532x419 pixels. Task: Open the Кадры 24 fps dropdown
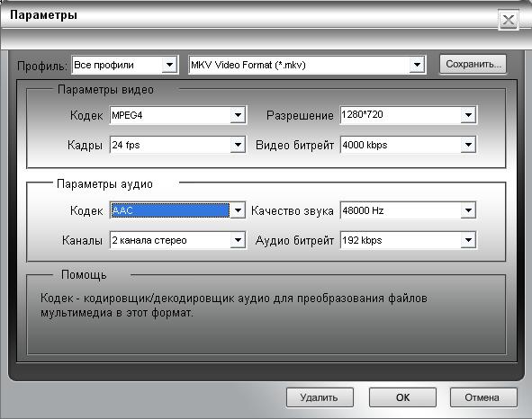tap(238, 145)
